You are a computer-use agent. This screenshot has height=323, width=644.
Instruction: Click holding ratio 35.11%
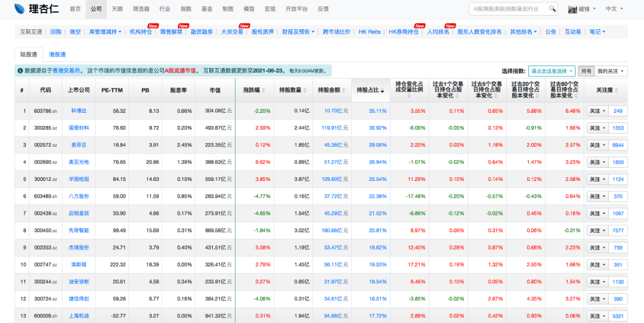coord(377,111)
